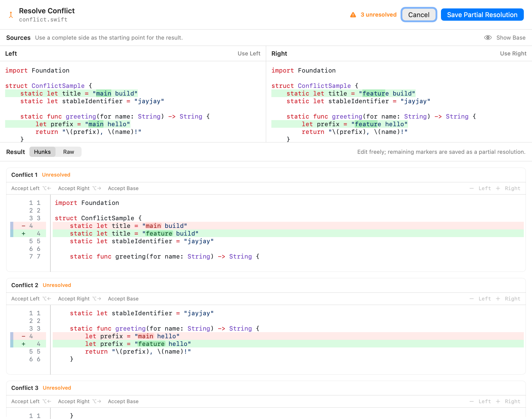Click the removed-line minus marker in Conflict 2
Image resolution: width=532 pixels, height=419 pixels.
24,336
